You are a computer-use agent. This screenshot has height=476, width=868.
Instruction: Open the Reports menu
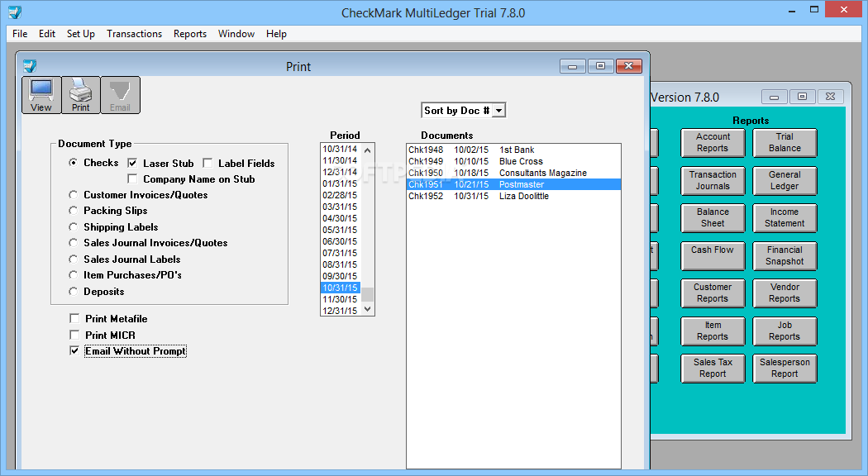tap(190, 34)
